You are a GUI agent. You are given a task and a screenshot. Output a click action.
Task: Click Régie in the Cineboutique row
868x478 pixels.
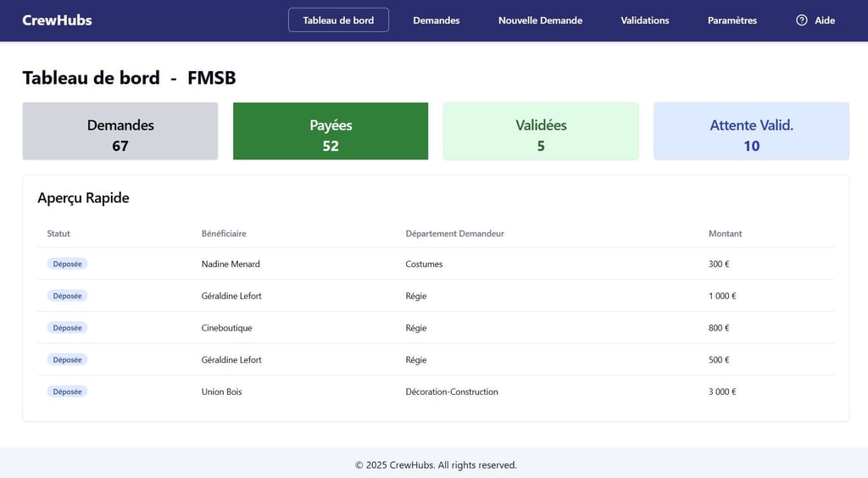click(415, 327)
